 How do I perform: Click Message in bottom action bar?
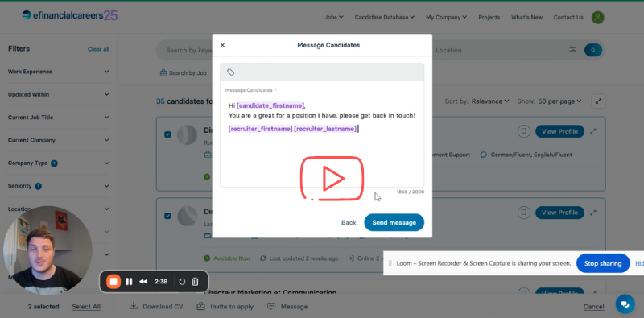click(287, 307)
